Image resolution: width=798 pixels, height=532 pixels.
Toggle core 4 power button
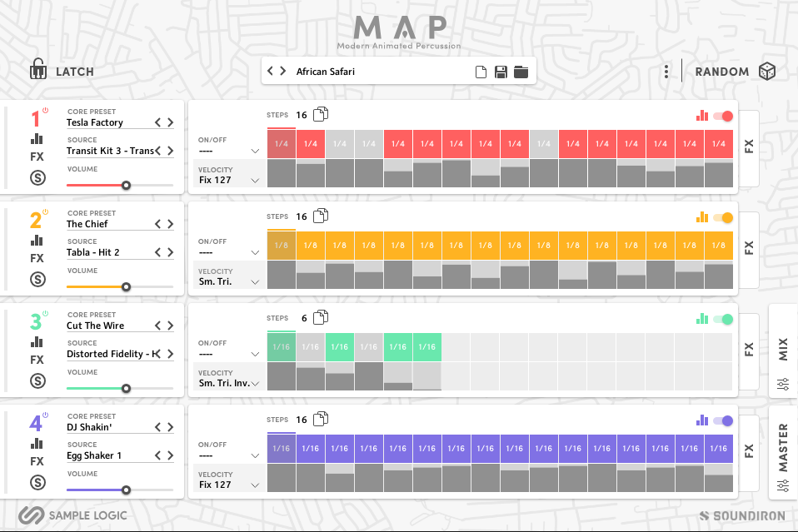pyautogui.click(x=45, y=415)
